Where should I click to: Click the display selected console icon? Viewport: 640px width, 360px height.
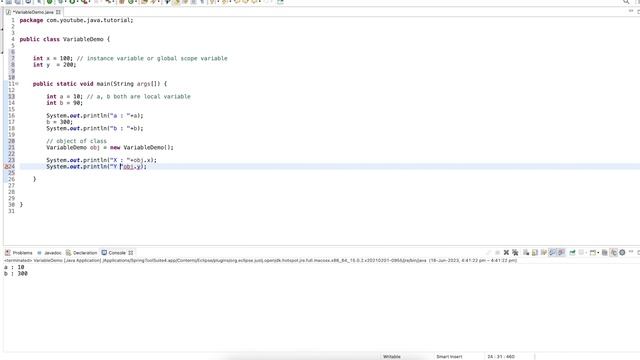(x=581, y=253)
